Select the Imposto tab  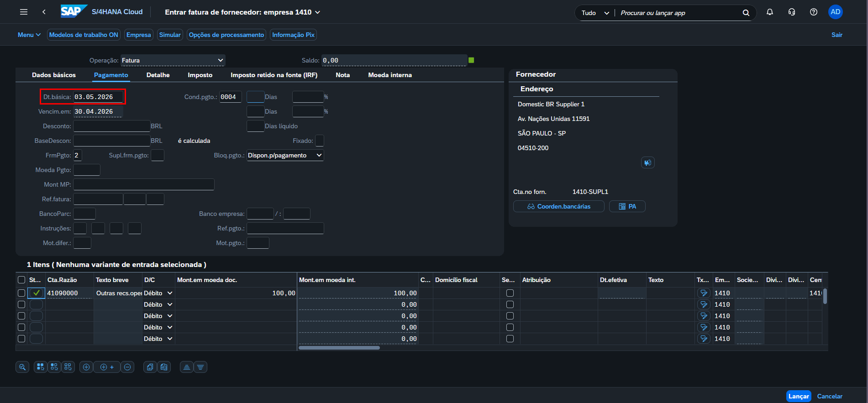[x=200, y=75]
